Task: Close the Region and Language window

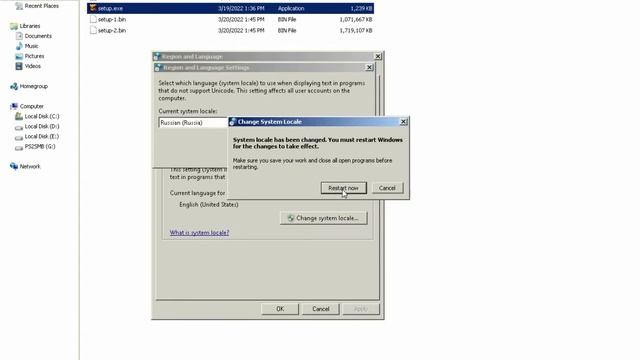Action: coord(378,56)
